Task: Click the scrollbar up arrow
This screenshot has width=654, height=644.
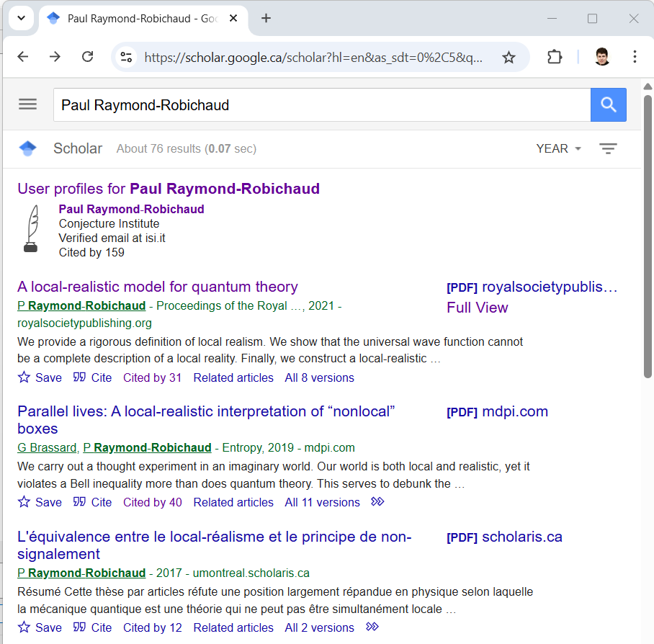Action: tap(648, 86)
